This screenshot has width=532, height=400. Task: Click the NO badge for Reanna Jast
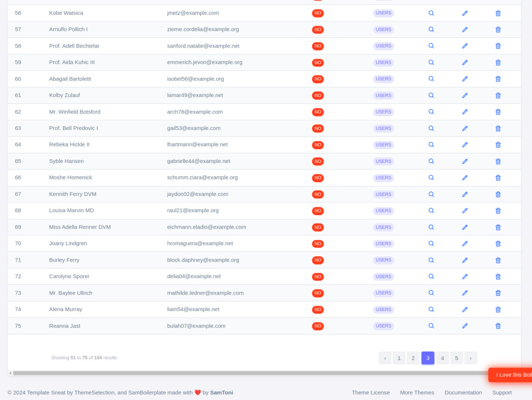tap(318, 326)
